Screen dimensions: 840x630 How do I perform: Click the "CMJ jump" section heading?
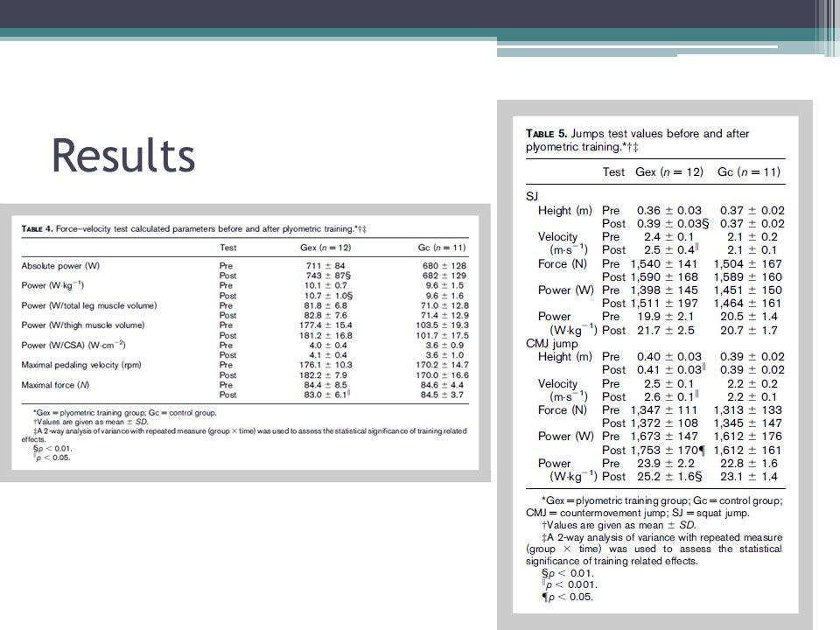click(552, 343)
